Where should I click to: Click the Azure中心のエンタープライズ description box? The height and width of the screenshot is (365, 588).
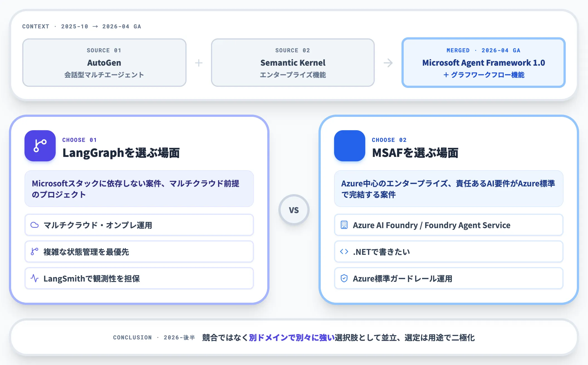coord(449,189)
